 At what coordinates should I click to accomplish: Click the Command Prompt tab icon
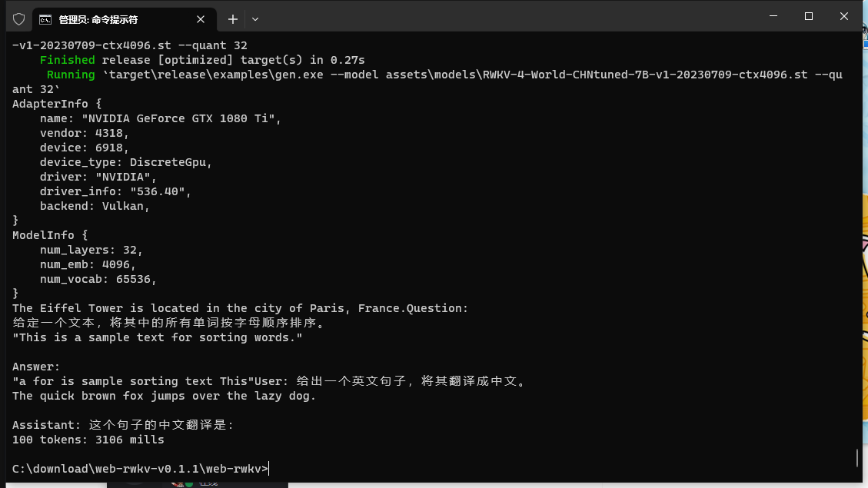(45, 19)
